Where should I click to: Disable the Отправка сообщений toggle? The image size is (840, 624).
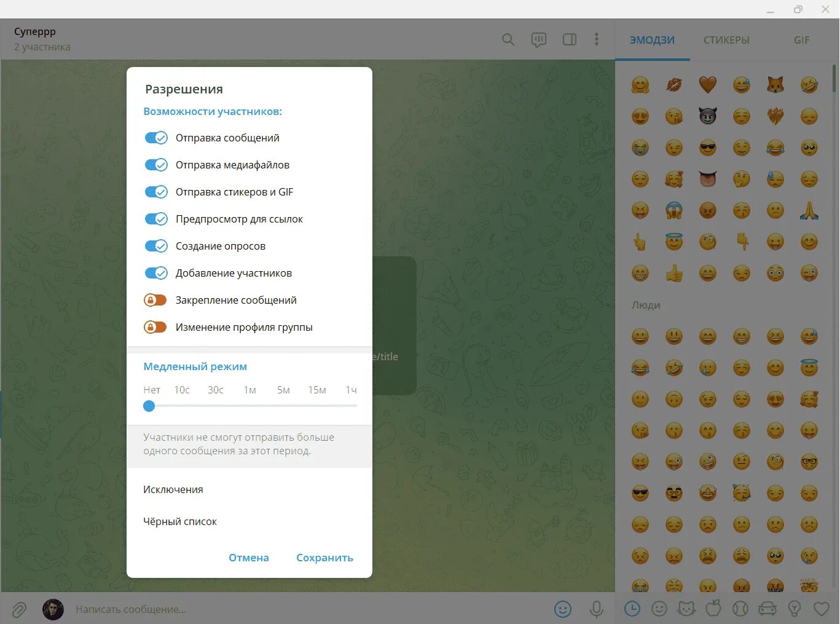[x=156, y=138]
